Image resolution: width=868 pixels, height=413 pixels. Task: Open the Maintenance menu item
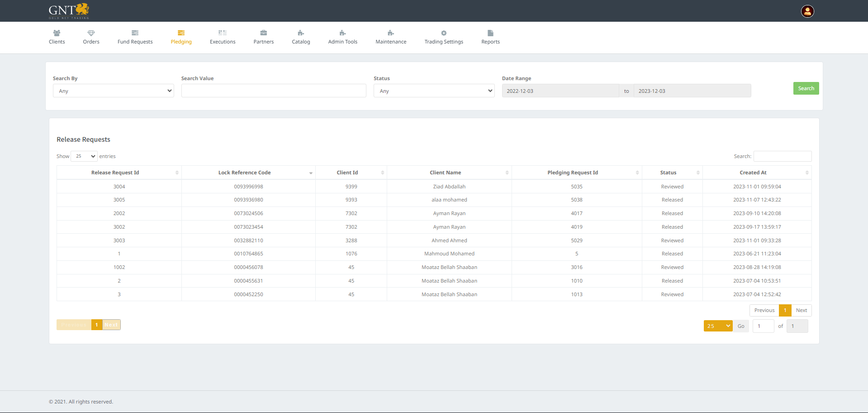[391, 37]
